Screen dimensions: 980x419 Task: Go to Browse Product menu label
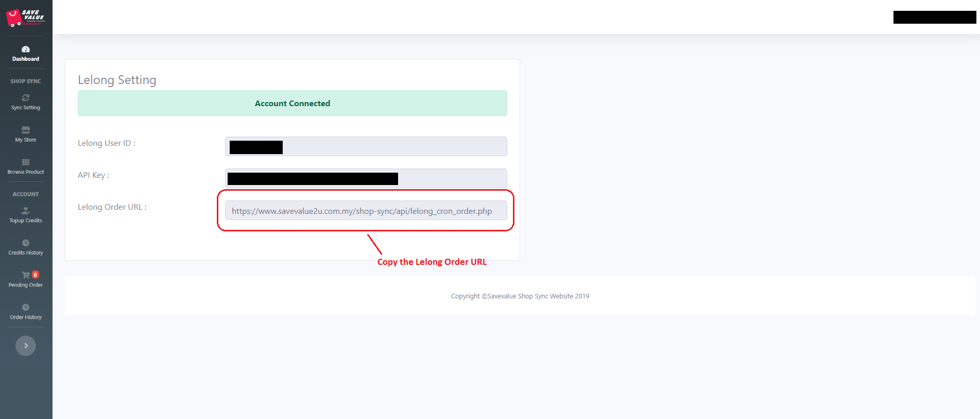click(26, 172)
